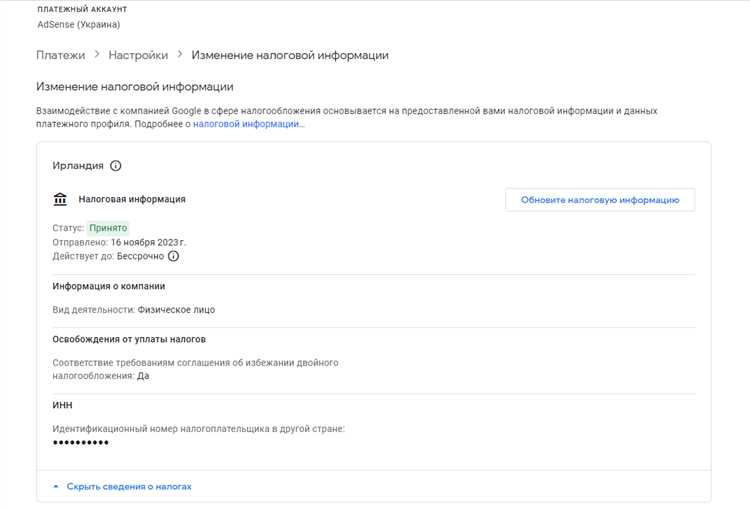Collapse details via Скрыть сведения о налогах
Viewport: 750px width, 509px height.
click(x=129, y=486)
